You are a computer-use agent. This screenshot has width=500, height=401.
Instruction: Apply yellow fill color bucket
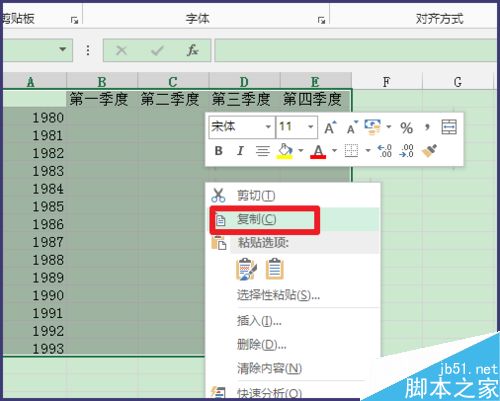285,151
